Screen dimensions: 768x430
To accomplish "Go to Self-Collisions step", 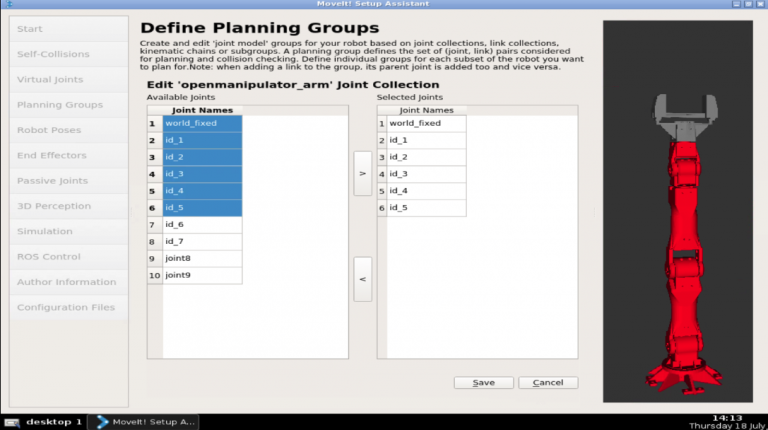I will (x=69, y=54).
